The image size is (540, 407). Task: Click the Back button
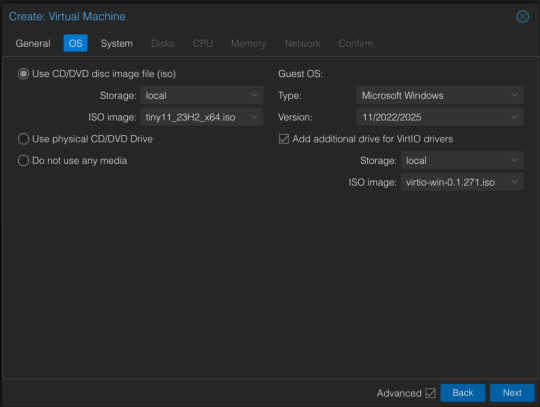463,393
